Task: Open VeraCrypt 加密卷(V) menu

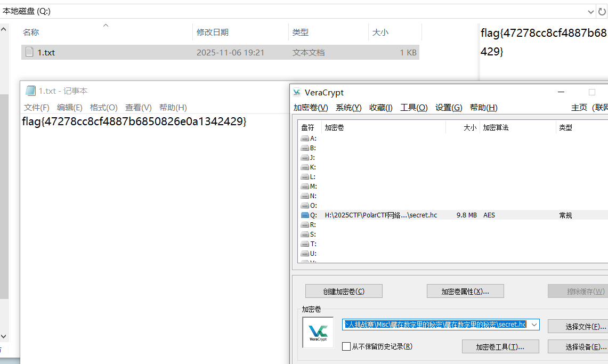Action: (x=311, y=107)
